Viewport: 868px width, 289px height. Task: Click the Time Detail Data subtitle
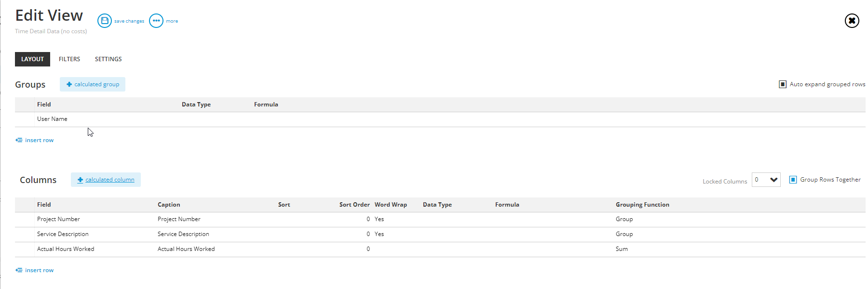pyautogui.click(x=51, y=31)
